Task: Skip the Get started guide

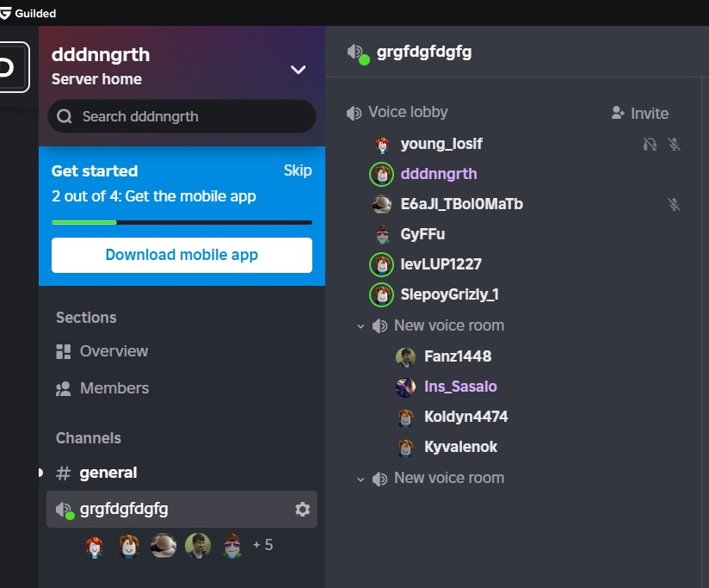Action: coord(298,170)
